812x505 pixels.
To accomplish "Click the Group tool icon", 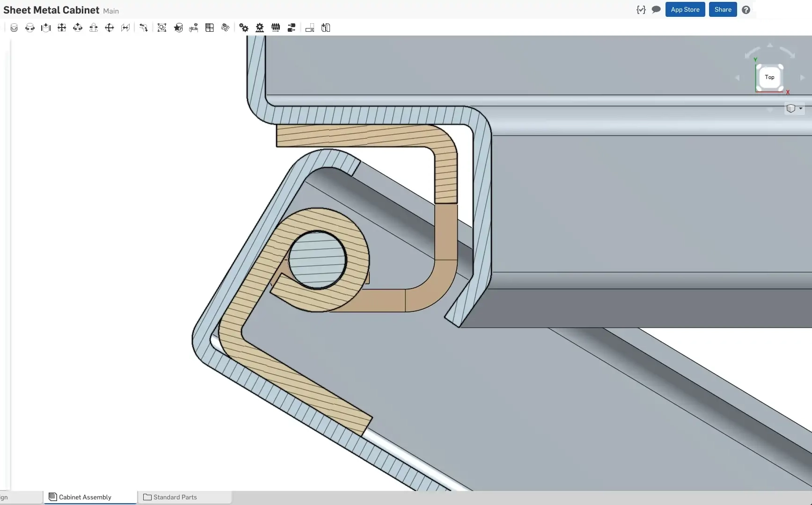I will [x=162, y=28].
